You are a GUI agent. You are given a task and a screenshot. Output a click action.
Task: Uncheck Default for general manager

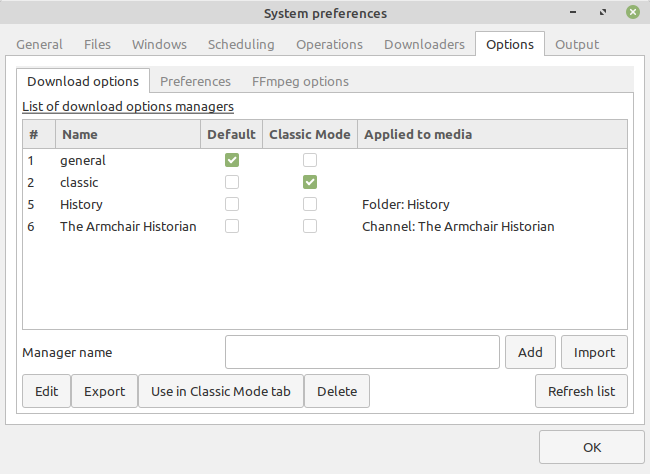coord(232,160)
